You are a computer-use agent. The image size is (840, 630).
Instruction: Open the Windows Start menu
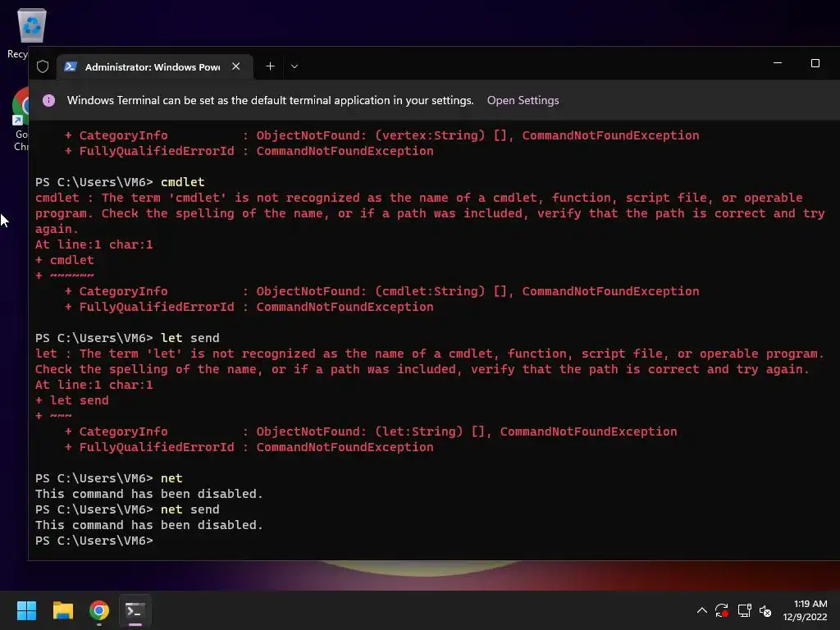tap(26, 610)
